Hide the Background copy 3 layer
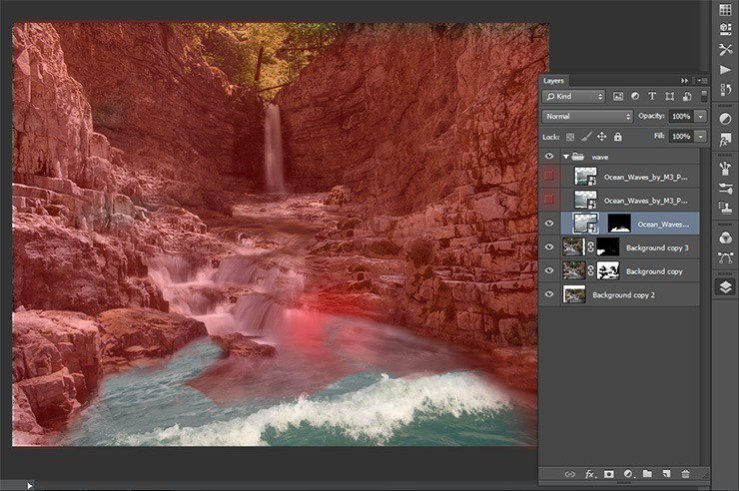The width and height of the screenshot is (739, 491). [549, 247]
